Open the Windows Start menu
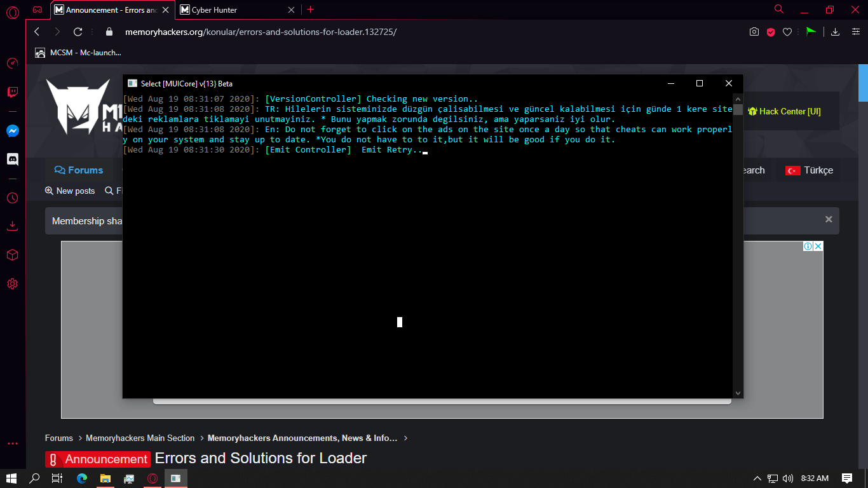The width and height of the screenshot is (868, 488). click(x=11, y=478)
